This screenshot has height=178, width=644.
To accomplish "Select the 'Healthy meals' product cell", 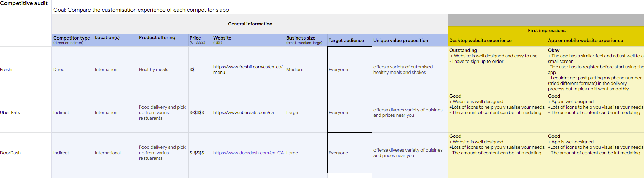I will (163, 69).
